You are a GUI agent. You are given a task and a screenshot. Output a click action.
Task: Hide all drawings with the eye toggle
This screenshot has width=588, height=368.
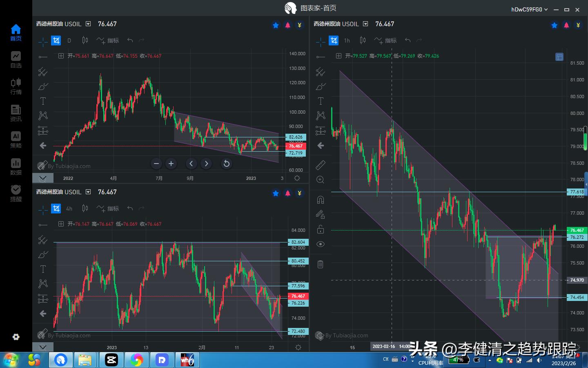pos(321,244)
